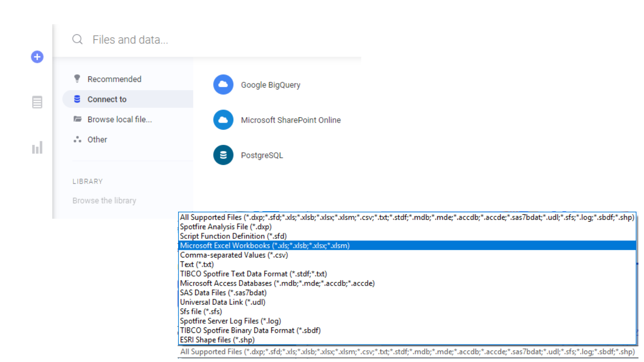Click the blue plus Files and data icon
644x362 pixels.
point(37,57)
